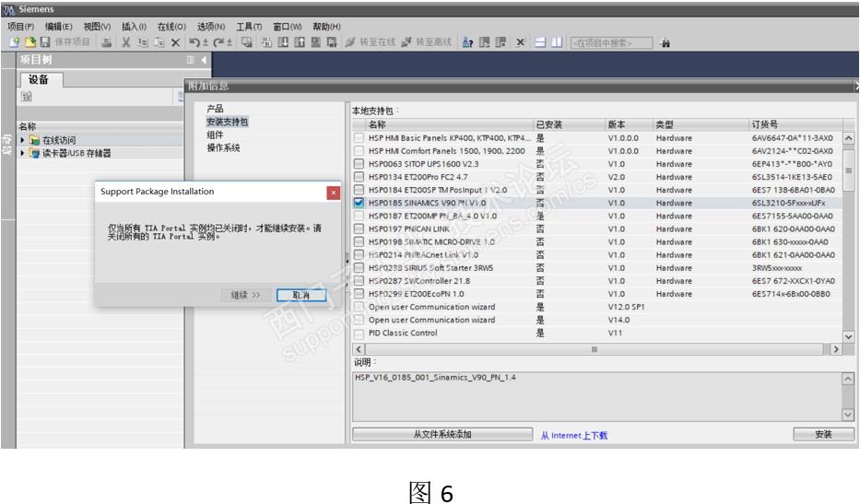The width and height of the screenshot is (860, 504).
Task: Click the package list vertical scrollbar thumb
Action: point(848,169)
